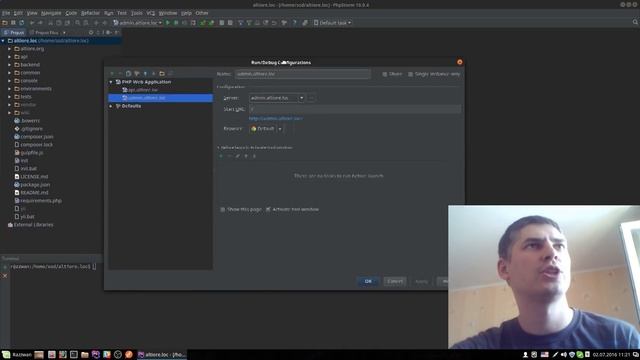640x360 pixels.
Task: Select the api configuration in dialog tree
Action: (x=143, y=90)
